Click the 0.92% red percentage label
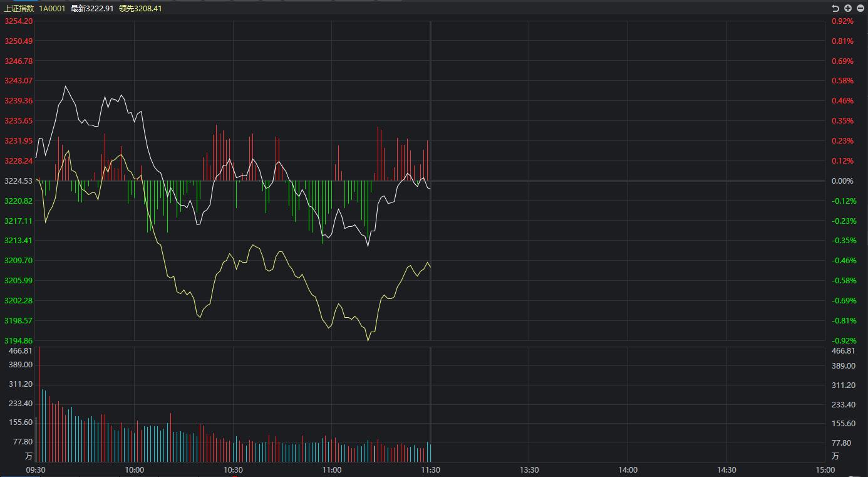The width and height of the screenshot is (868, 477). 842,21
